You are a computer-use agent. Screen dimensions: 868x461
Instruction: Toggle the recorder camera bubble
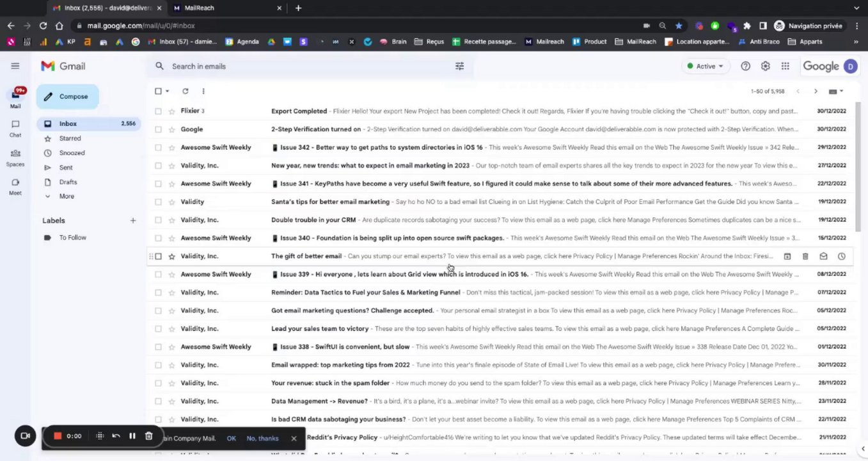pyautogui.click(x=25, y=436)
